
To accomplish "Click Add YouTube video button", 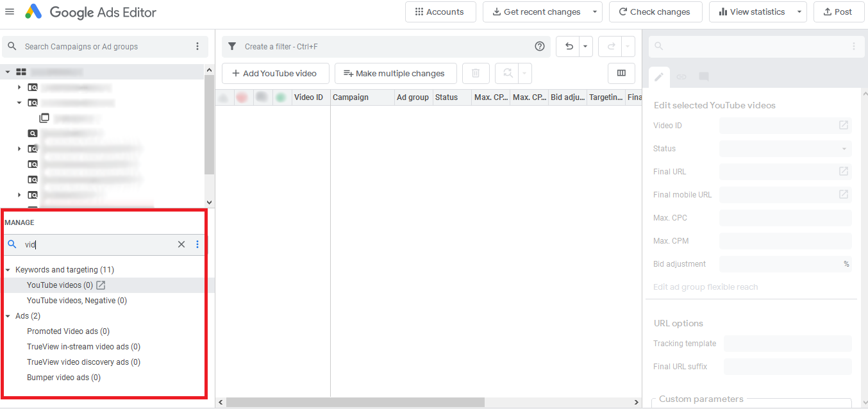I will pyautogui.click(x=275, y=74).
